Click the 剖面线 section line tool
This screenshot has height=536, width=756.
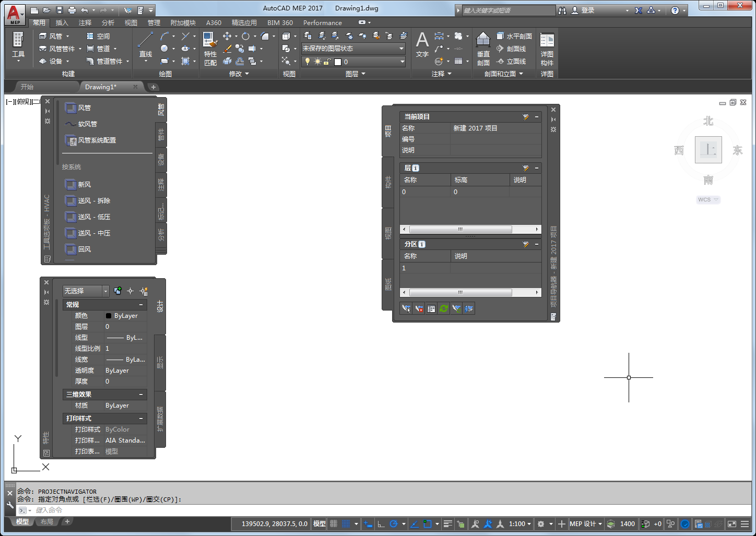511,49
